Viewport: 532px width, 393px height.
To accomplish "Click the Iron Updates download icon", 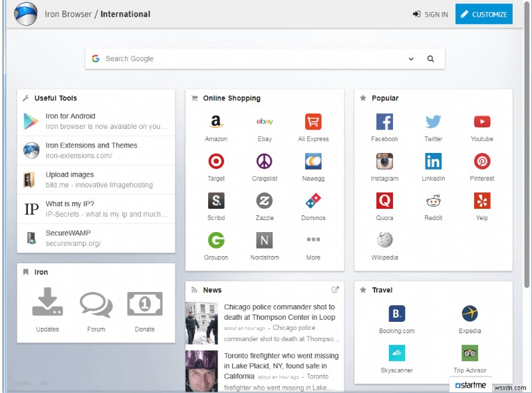I will click(47, 302).
